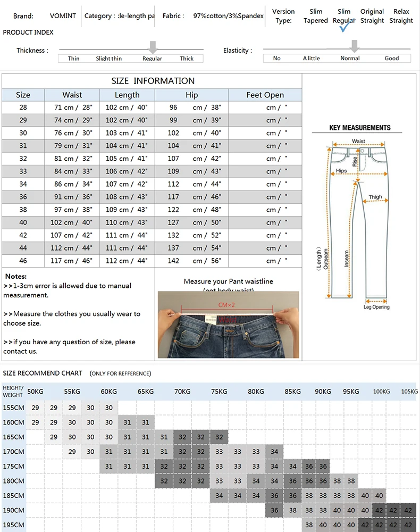Click the 'Good' elasticity label
This screenshot has width=420, height=532.
pyautogui.click(x=391, y=58)
